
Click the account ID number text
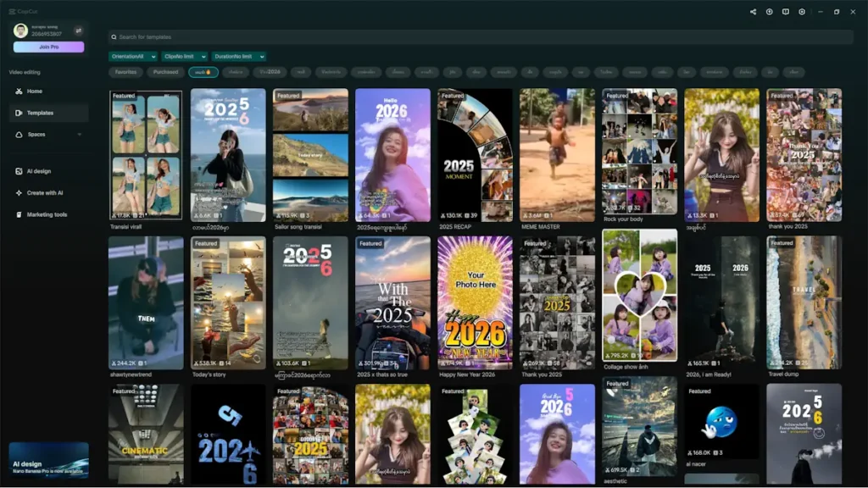click(47, 34)
